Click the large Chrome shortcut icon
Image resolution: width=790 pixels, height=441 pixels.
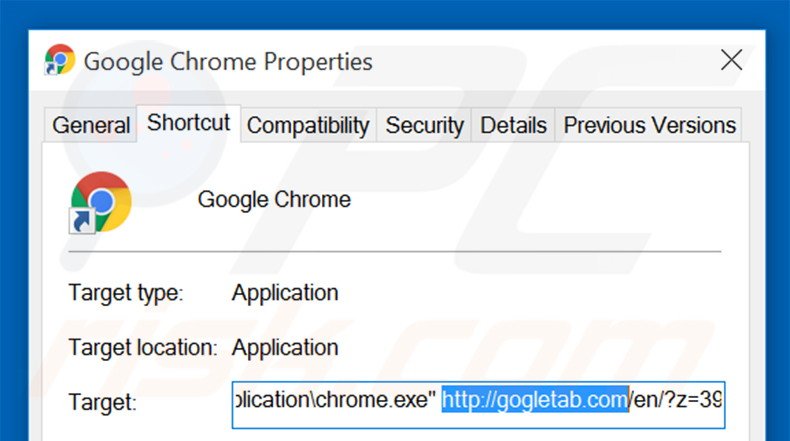pyautogui.click(x=101, y=201)
